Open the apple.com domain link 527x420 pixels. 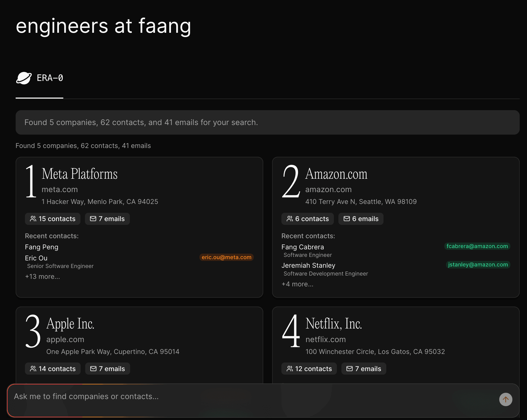[65, 339]
